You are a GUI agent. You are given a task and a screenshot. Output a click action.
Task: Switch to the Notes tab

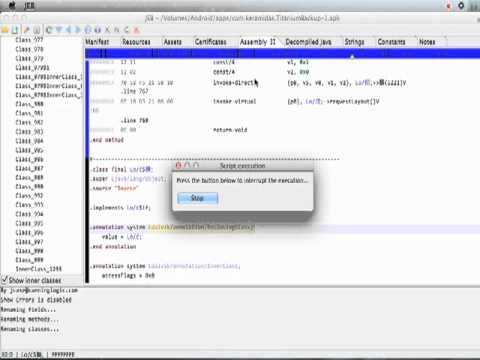click(427, 42)
